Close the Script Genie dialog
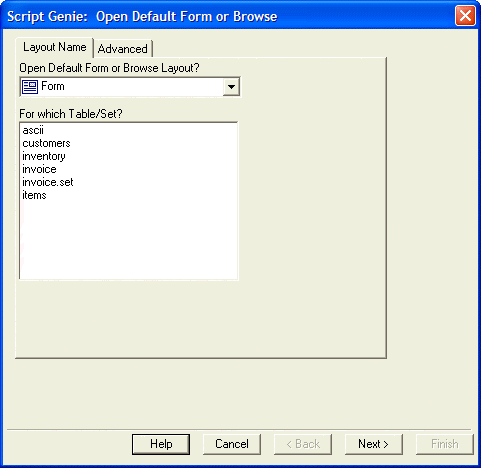 [x=465, y=15]
